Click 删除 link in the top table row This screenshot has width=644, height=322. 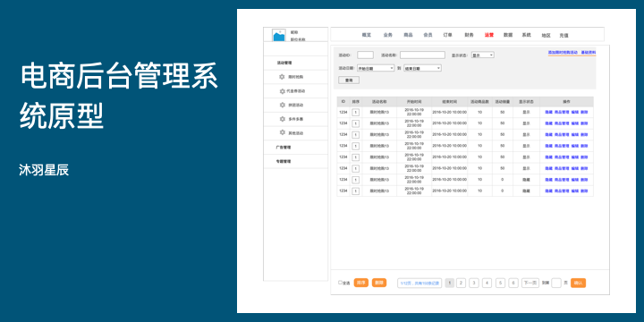coord(584,112)
